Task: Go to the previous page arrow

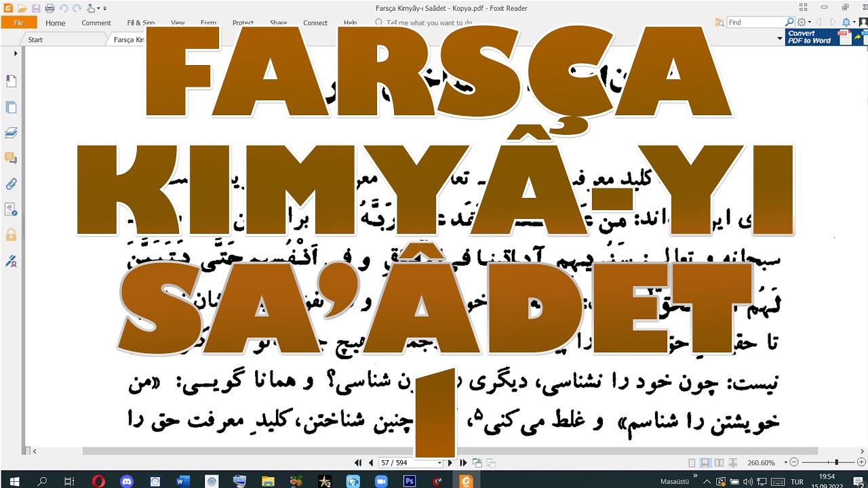Action: [371, 463]
